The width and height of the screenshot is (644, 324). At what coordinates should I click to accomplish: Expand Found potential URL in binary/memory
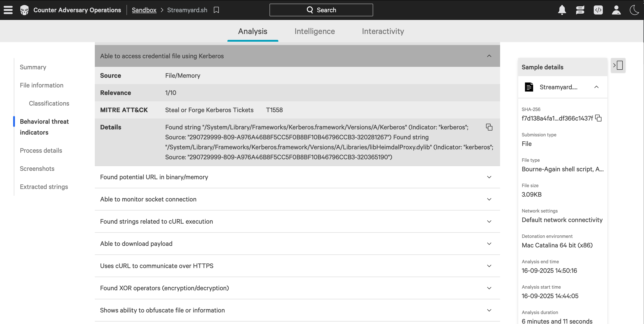(x=489, y=177)
